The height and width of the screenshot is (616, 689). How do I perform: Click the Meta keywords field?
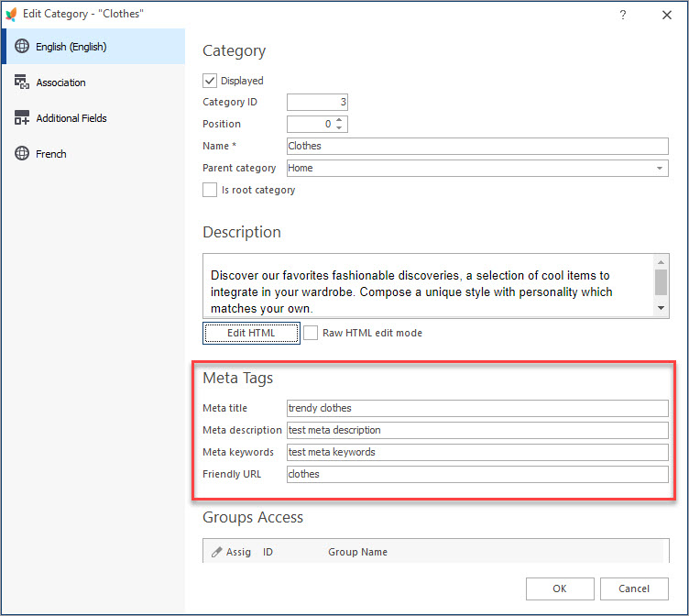477,452
